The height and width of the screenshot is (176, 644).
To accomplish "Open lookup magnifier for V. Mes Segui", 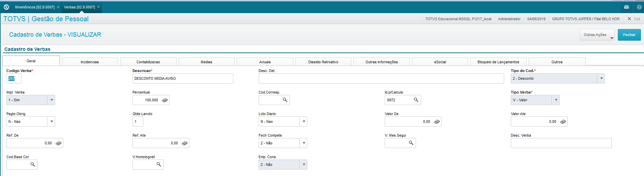I will [411, 143].
